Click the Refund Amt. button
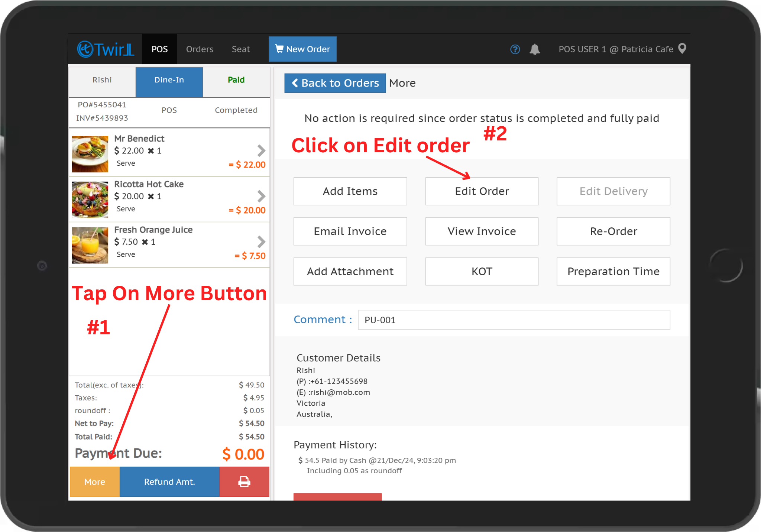 coord(169,481)
